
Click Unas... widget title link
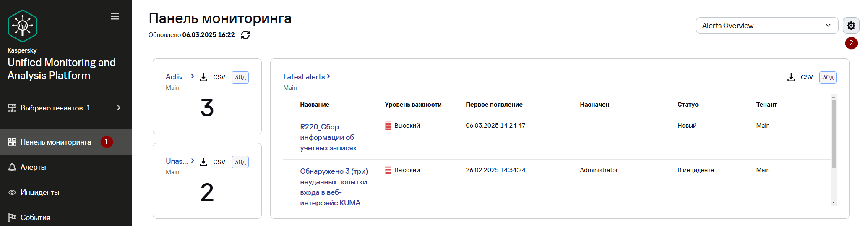point(177,161)
